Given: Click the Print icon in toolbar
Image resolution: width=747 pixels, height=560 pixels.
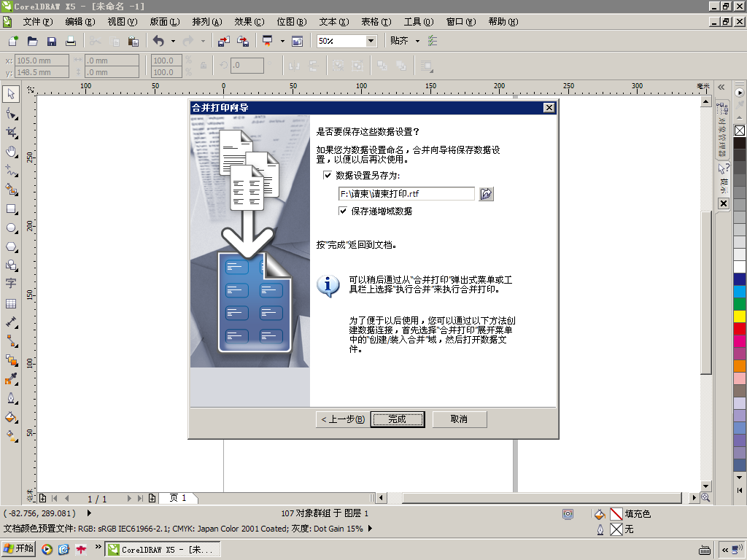Looking at the screenshot, I should 71,42.
